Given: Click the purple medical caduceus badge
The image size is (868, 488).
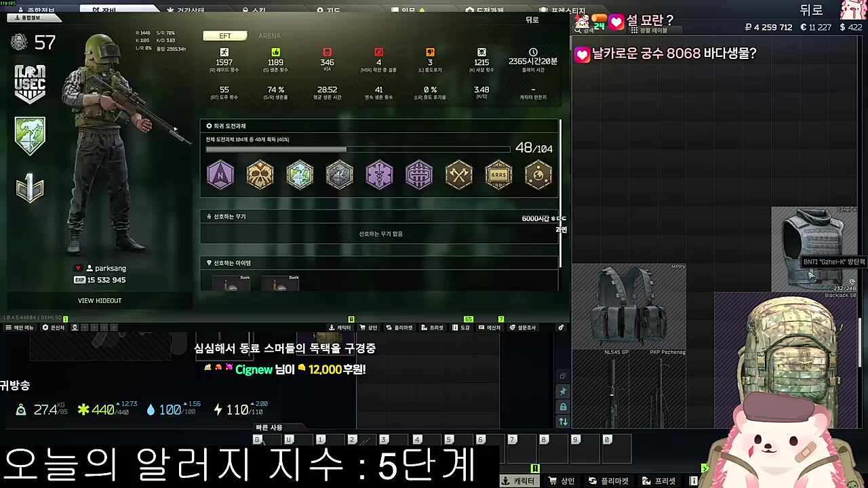Looking at the screenshot, I should 379,175.
